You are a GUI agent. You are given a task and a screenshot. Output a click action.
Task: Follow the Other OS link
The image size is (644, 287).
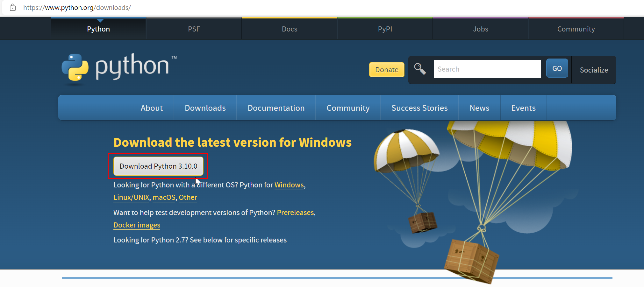[188, 197]
